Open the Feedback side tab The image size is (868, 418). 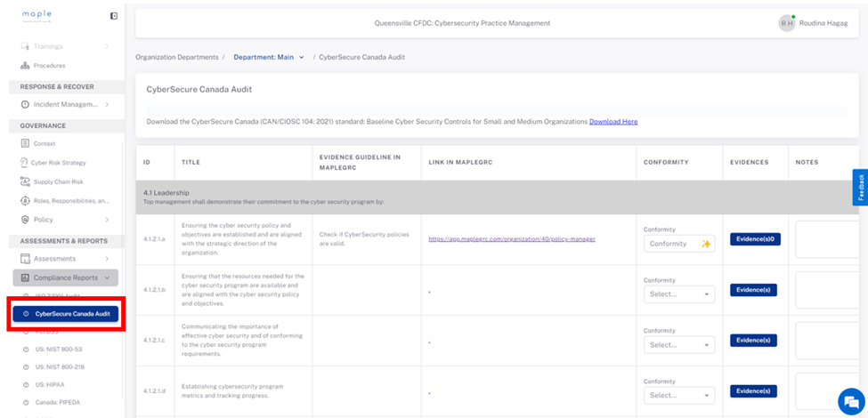(860, 188)
